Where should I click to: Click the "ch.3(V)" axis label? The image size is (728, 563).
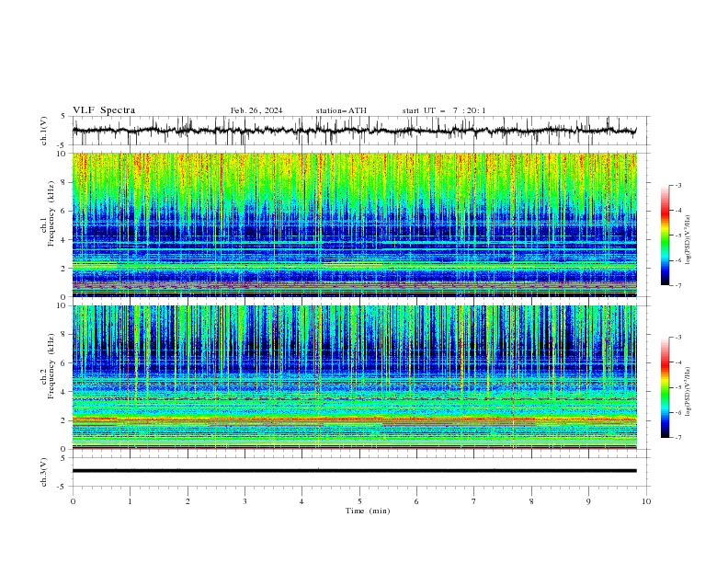(x=44, y=472)
